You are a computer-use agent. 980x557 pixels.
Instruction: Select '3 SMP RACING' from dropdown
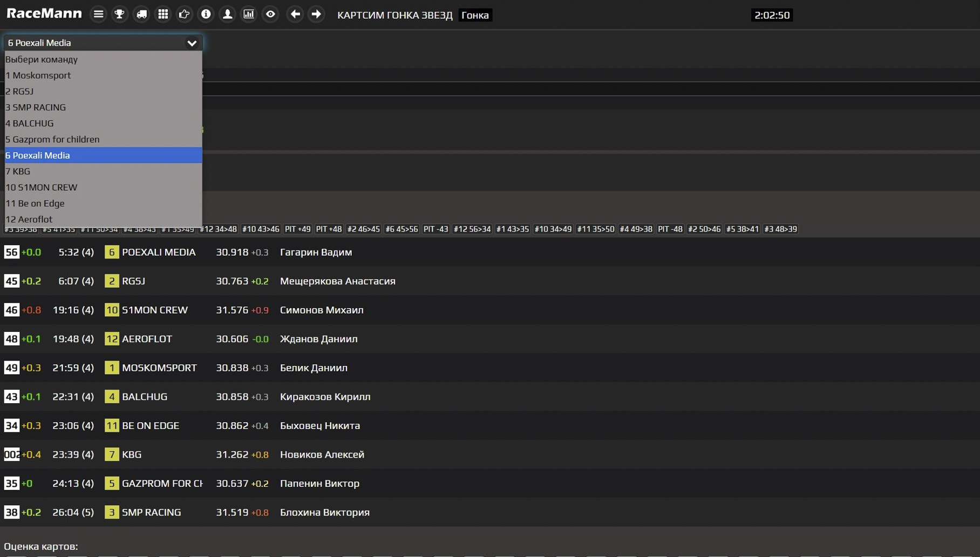click(36, 107)
